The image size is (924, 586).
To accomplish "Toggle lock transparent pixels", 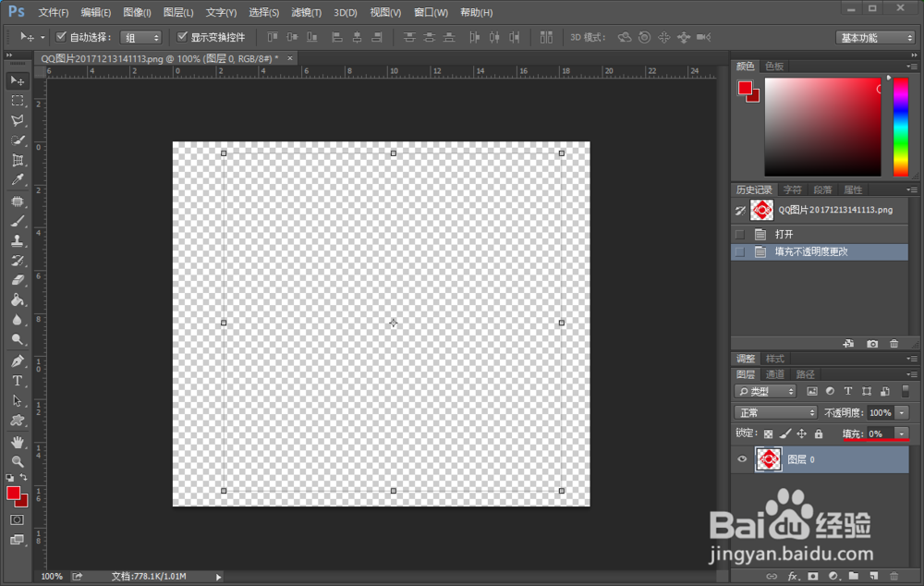I will click(768, 433).
